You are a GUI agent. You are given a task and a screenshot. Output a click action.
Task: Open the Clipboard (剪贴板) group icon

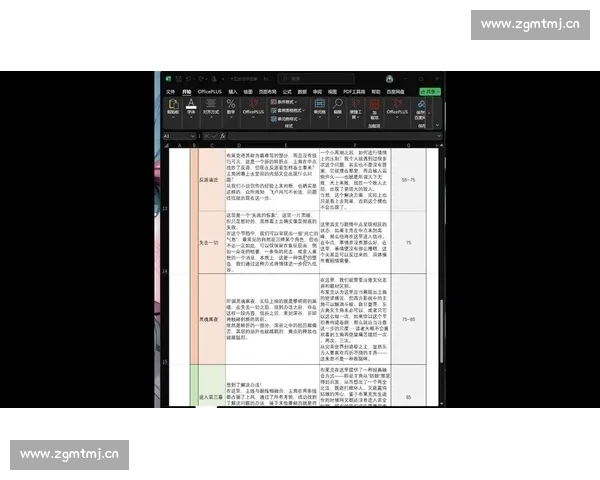pyautogui.click(x=172, y=104)
